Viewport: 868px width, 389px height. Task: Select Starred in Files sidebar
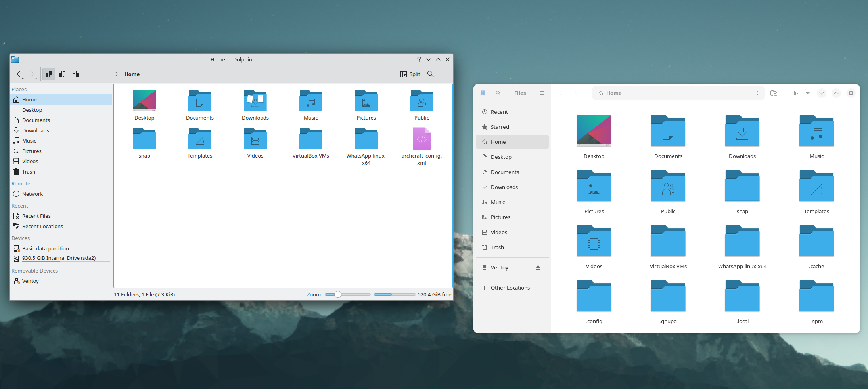pyautogui.click(x=500, y=127)
